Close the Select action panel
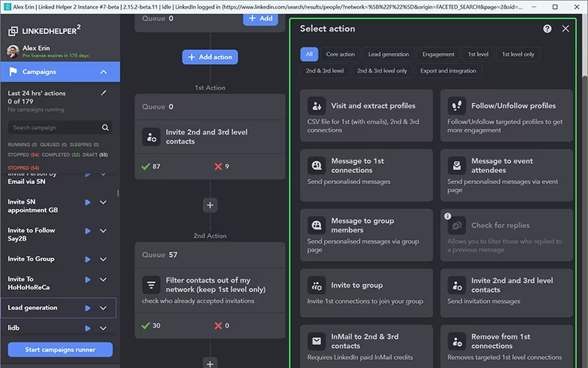This screenshot has height=368, width=588. (565, 29)
